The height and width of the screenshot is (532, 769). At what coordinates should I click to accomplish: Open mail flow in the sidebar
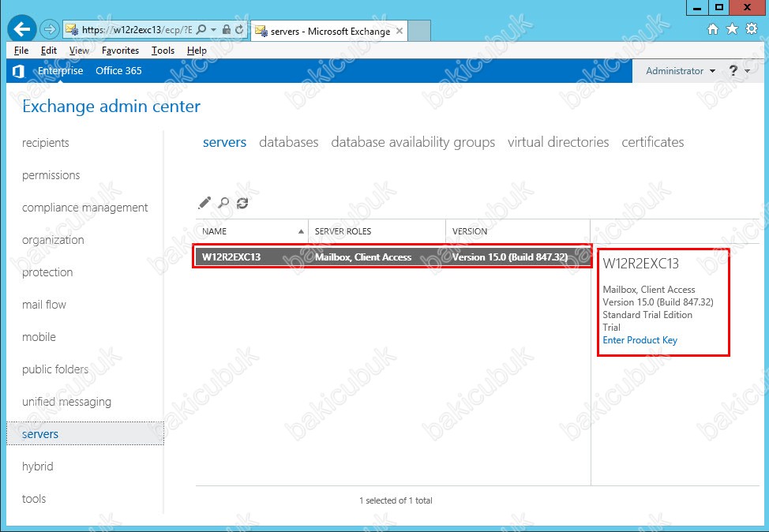pyautogui.click(x=44, y=305)
